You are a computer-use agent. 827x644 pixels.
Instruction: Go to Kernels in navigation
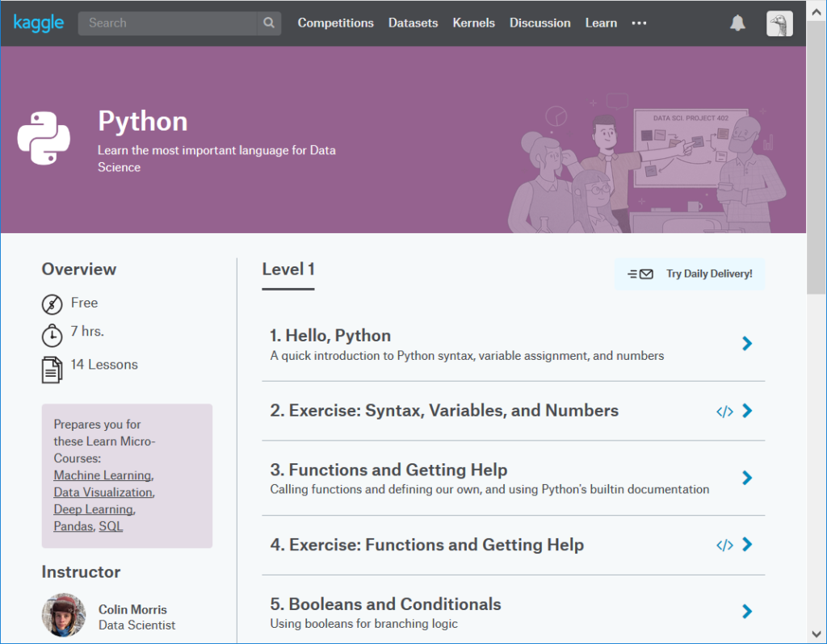[x=473, y=23]
